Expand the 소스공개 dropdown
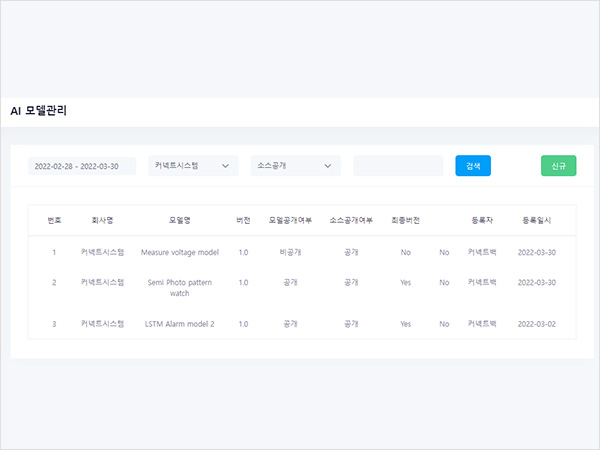This screenshot has width=600, height=450. [x=295, y=166]
